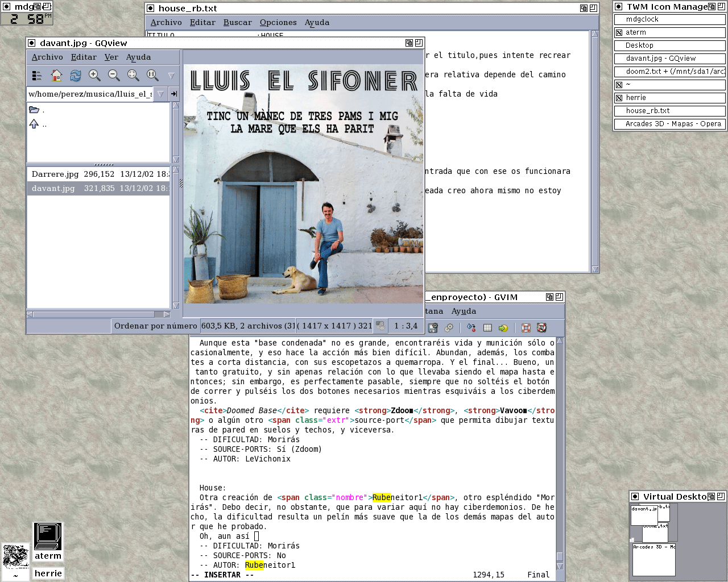Click the color-profile icon in the GQview status bar

point(380,326)
